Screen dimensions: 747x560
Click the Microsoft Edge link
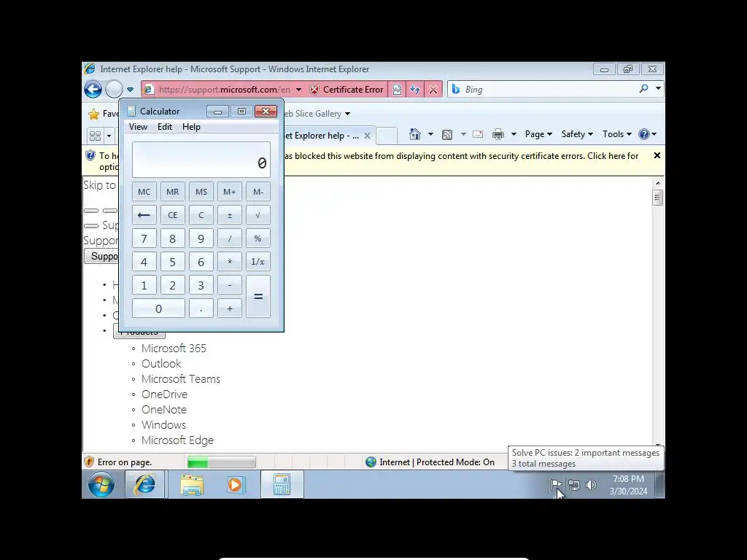coord(177,440)
